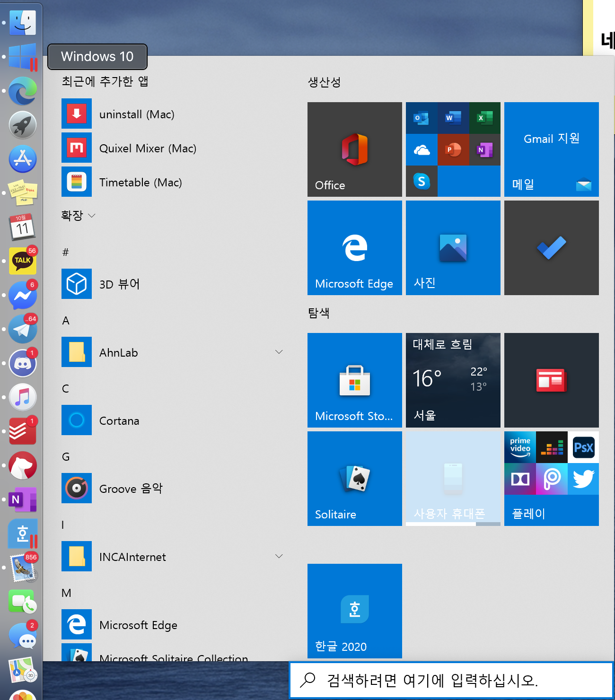The height and width of the screenshot is (700, 615).
Task: Expand the INCAInternet folder chevron
Action: 279,556
